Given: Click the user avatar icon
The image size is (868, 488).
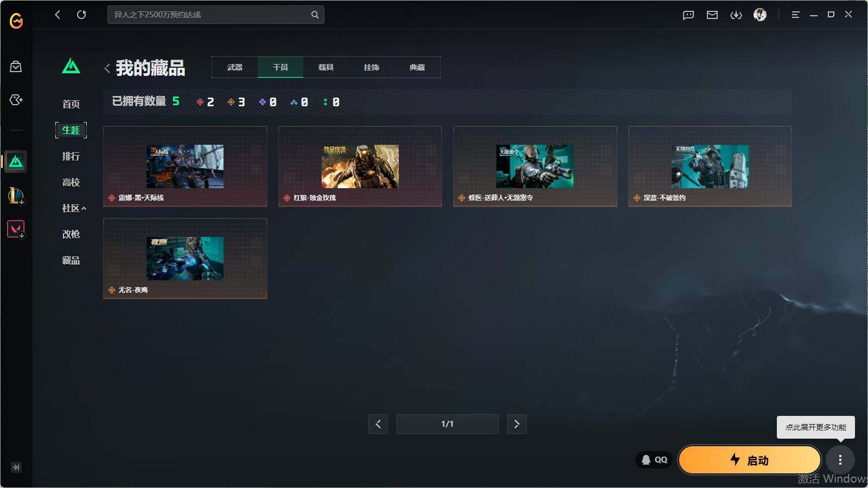Looking at the screenshot, I should coord(760,15).
